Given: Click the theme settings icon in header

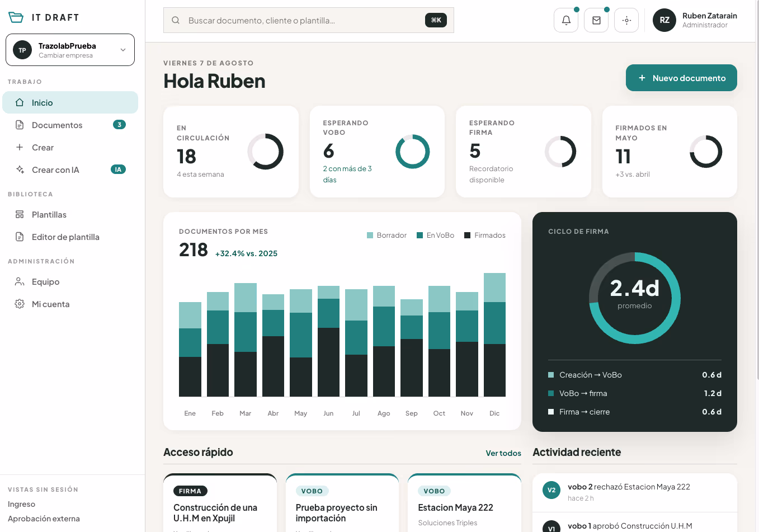Looking at the screenshot, I should [626, 20].
